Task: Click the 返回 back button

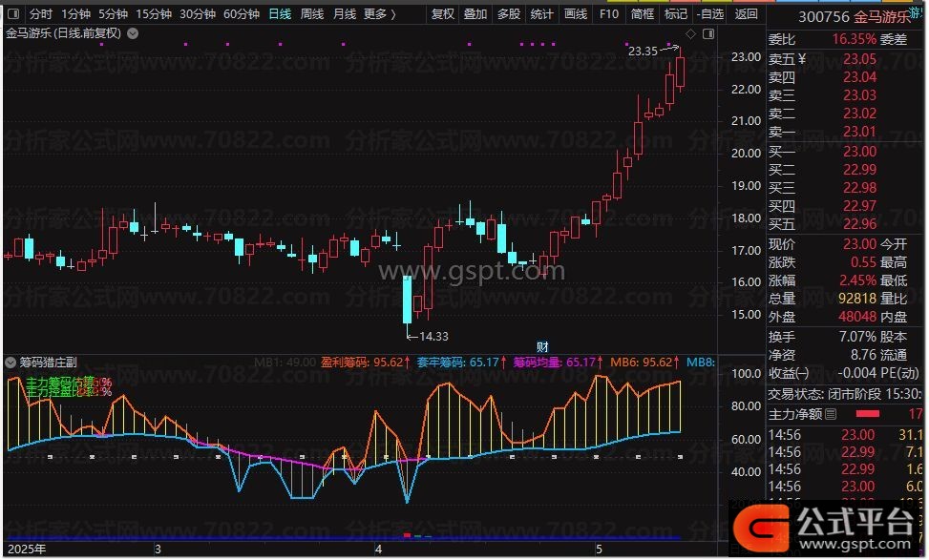Action: click(x=746, y=14)
